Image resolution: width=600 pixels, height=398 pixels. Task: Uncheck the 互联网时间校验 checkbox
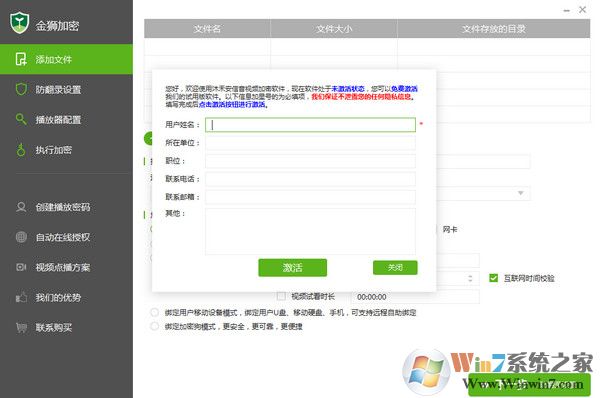coord(494,278)
